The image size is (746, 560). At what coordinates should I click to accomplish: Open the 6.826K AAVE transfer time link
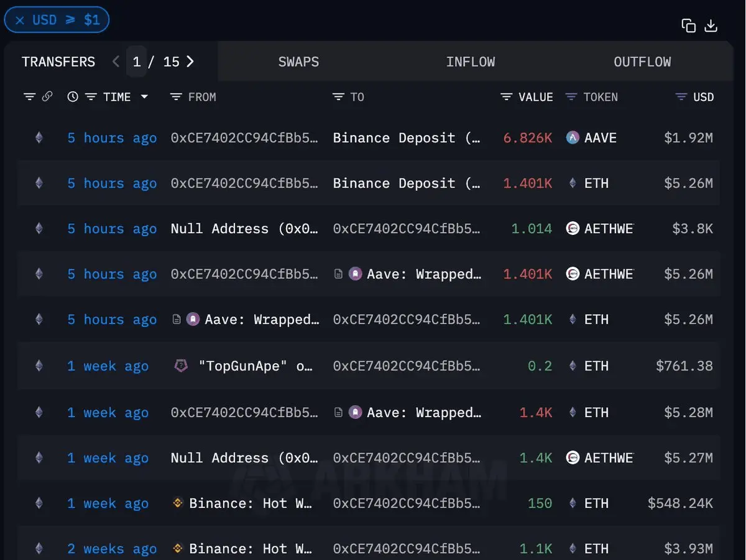pos(112,138)
